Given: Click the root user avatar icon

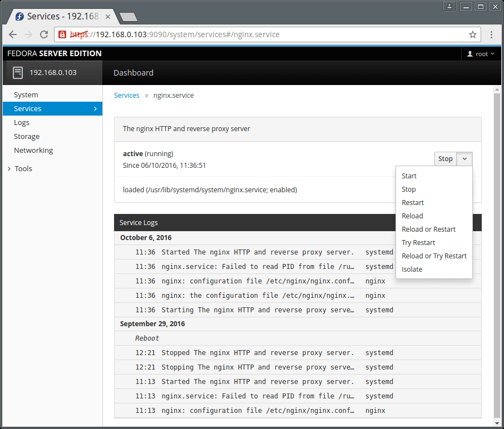Looking at the screenshot, I should 470,54.
